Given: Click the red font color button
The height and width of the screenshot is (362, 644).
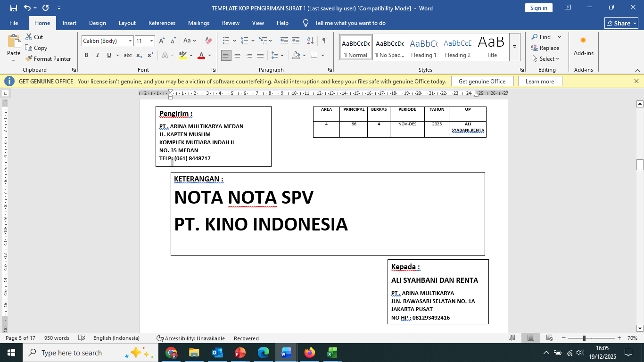Looking at the screenshot, I should (201, 55).
